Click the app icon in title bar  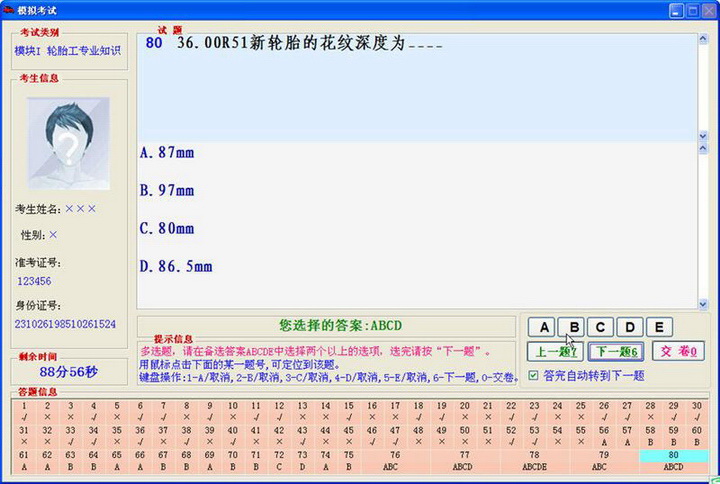8,10
